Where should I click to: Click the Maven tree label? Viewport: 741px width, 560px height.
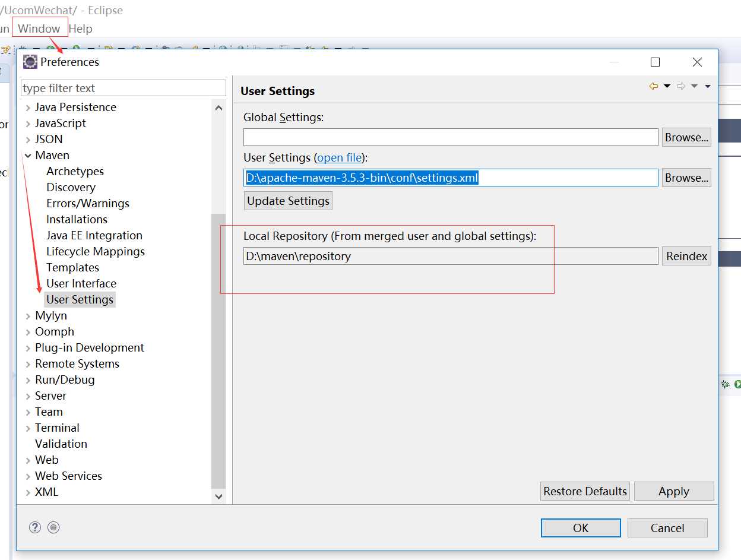pos(52,155)
